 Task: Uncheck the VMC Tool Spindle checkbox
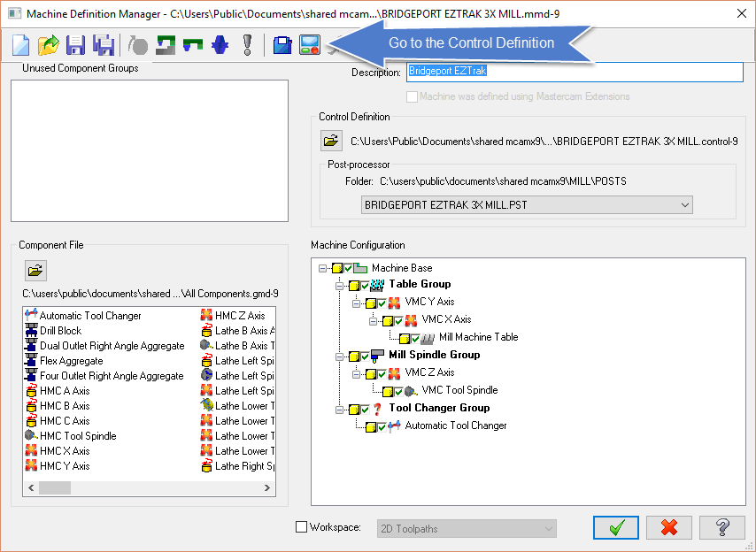click(399, 391)
